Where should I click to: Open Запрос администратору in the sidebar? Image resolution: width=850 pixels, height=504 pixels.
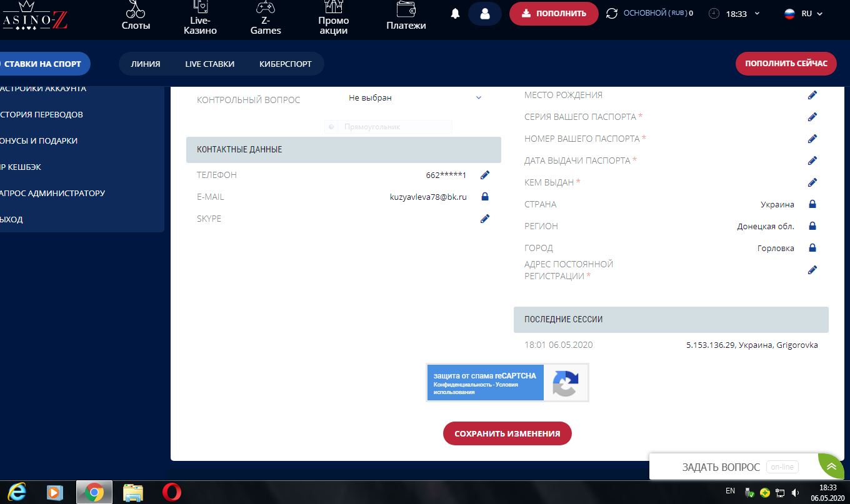point(52,193)
